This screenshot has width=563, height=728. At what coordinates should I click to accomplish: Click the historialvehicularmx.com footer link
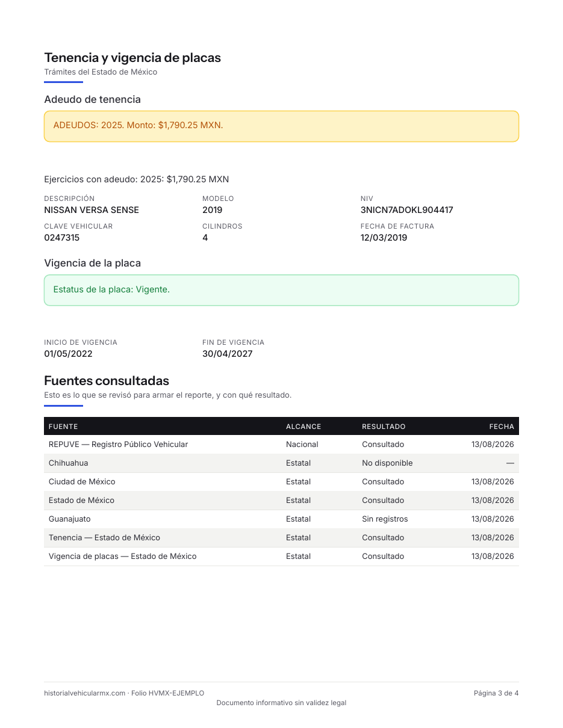tap(85, 693)
